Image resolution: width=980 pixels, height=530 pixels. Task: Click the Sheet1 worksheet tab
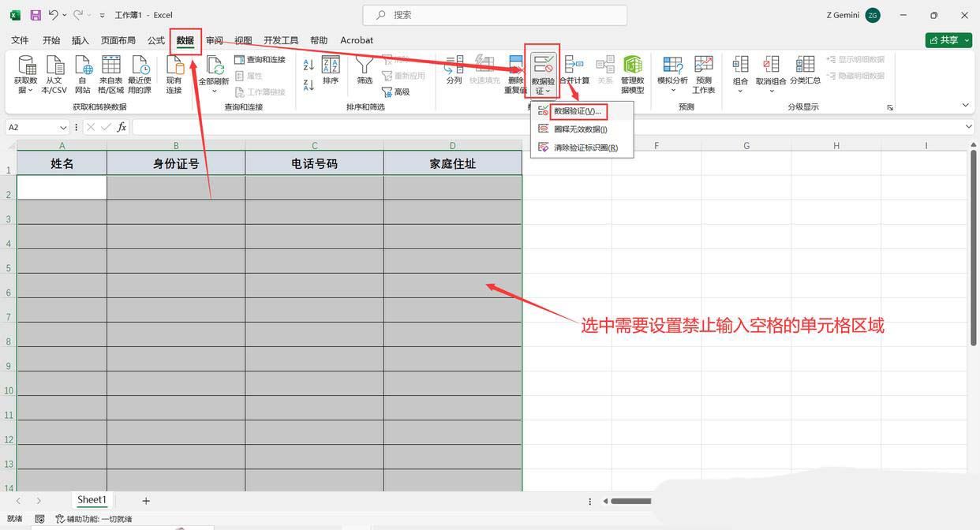click(92, 500)
